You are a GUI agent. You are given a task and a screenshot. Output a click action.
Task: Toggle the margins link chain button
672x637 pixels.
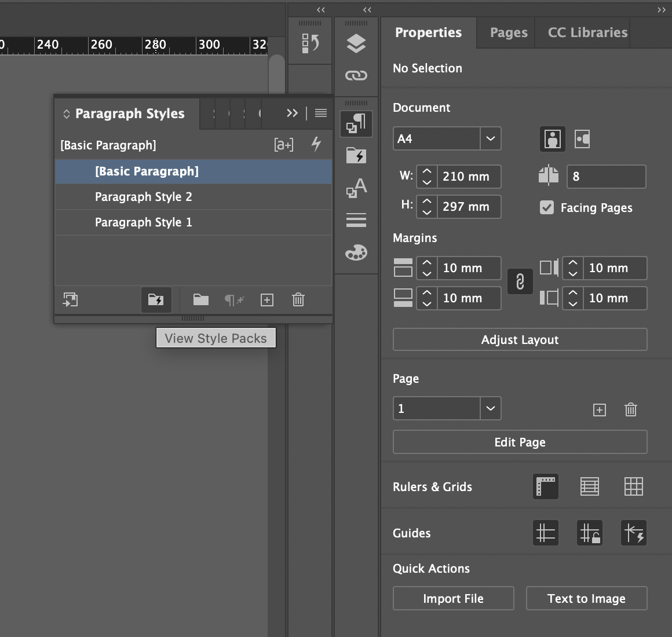tap(520, 281)
